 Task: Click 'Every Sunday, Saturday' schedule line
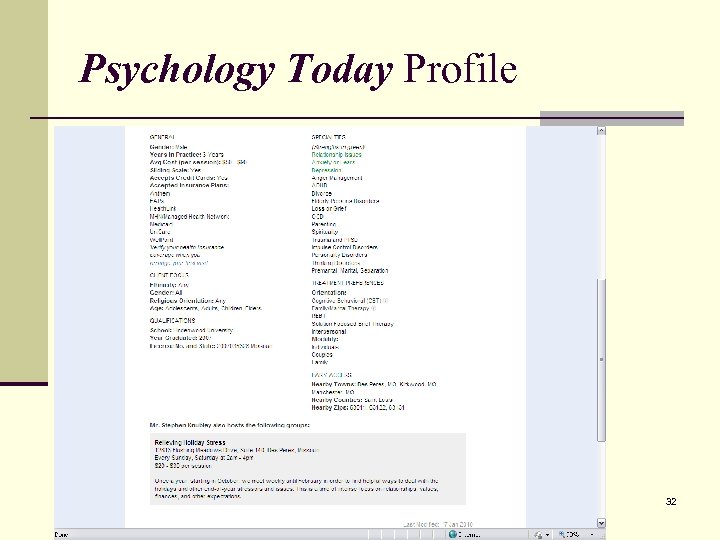(204, 458)
